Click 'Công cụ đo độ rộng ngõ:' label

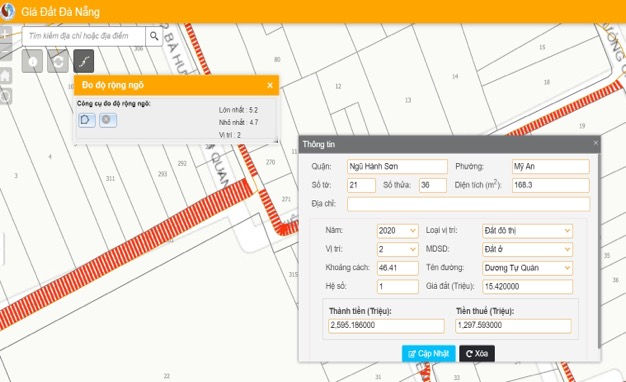click(114, 103)
